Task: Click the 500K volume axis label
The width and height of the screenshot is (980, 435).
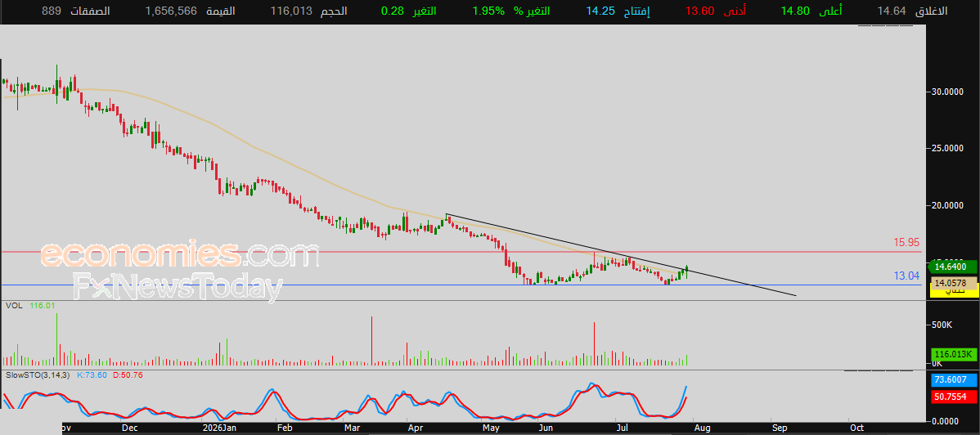Action: [942, 325]
